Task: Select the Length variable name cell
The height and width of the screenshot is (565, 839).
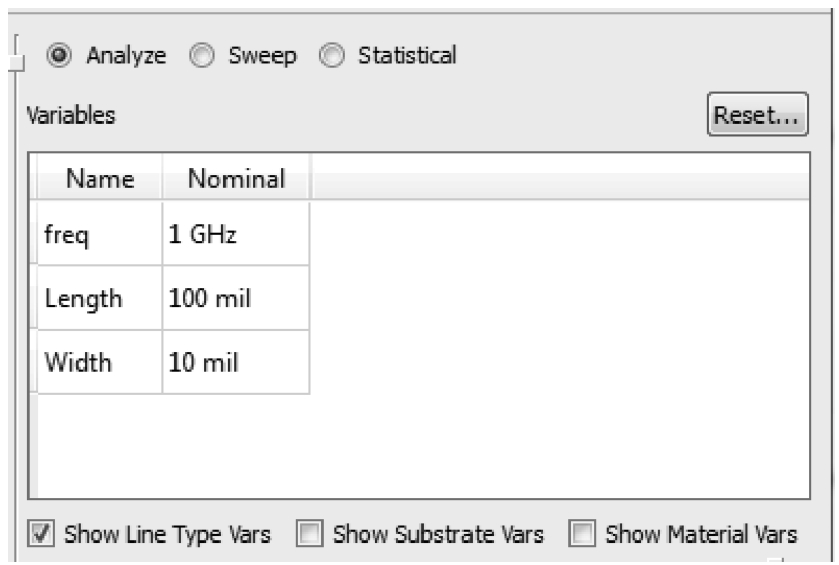Action: (x=100, y=298)
